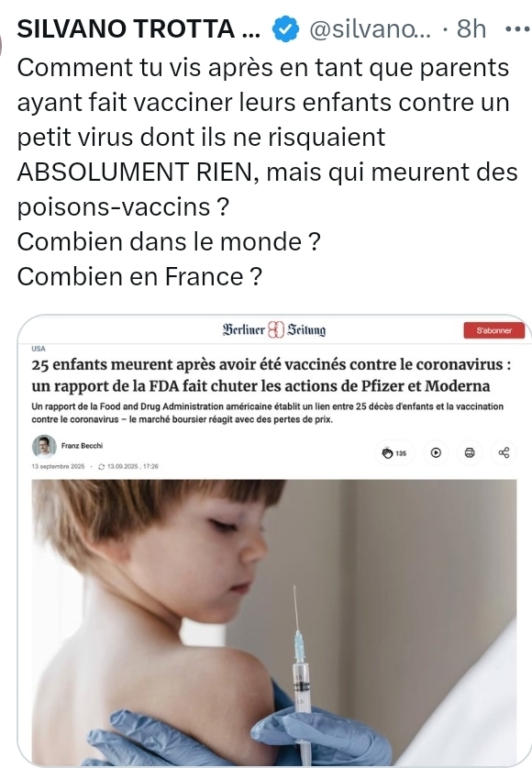This screenshot has width=532, height=768.
Task: Click the tweet text 'Combien en France ?'
Action: coord(139,277)
